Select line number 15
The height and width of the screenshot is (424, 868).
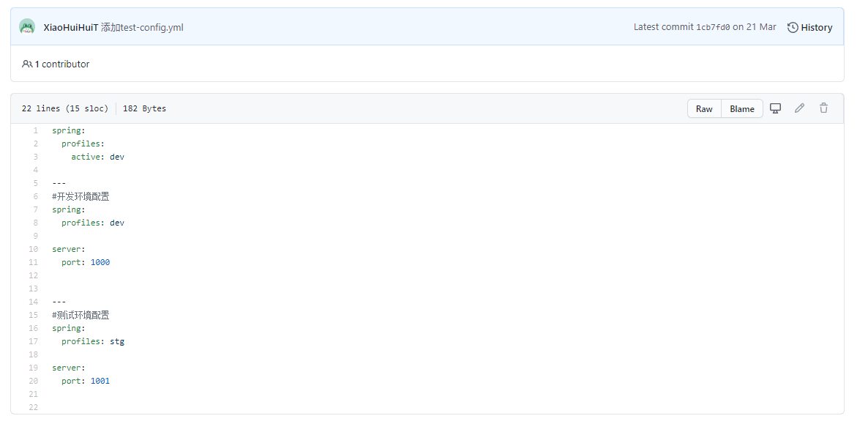pos(33,315)
